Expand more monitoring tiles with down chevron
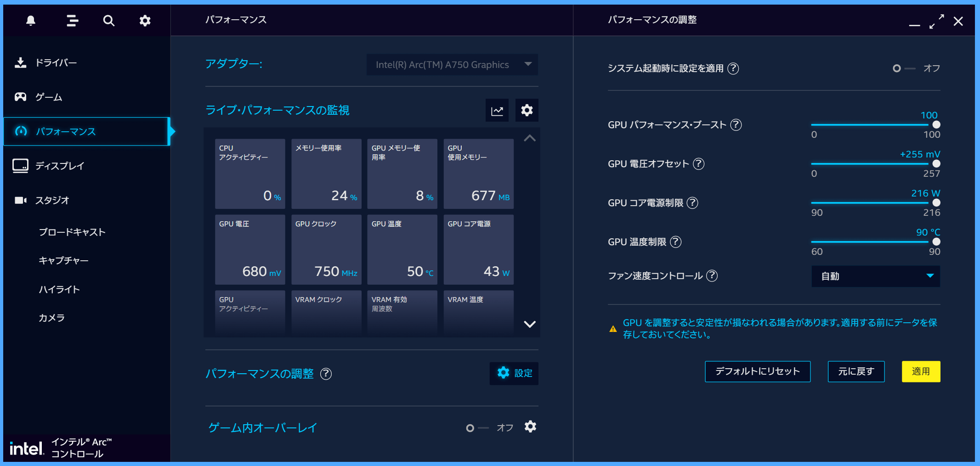The width and height of the screenshot is (980, 466). coord(530,324)
